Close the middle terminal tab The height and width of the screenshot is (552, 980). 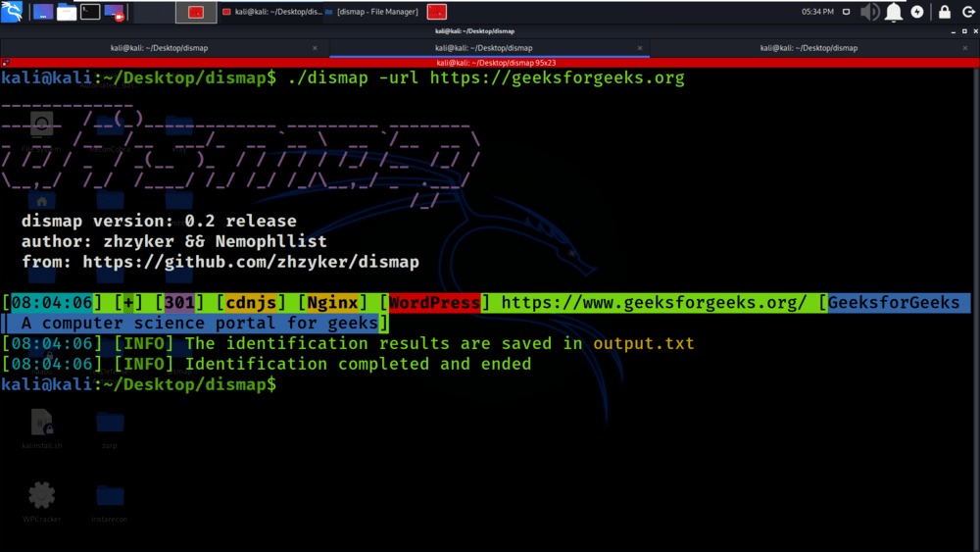639,48
